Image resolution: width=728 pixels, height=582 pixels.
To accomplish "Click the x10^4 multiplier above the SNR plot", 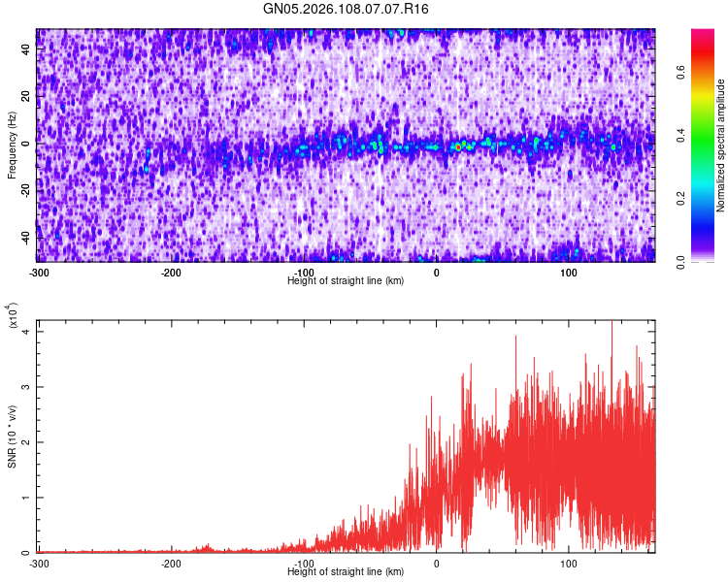I will tap(13, 315).
